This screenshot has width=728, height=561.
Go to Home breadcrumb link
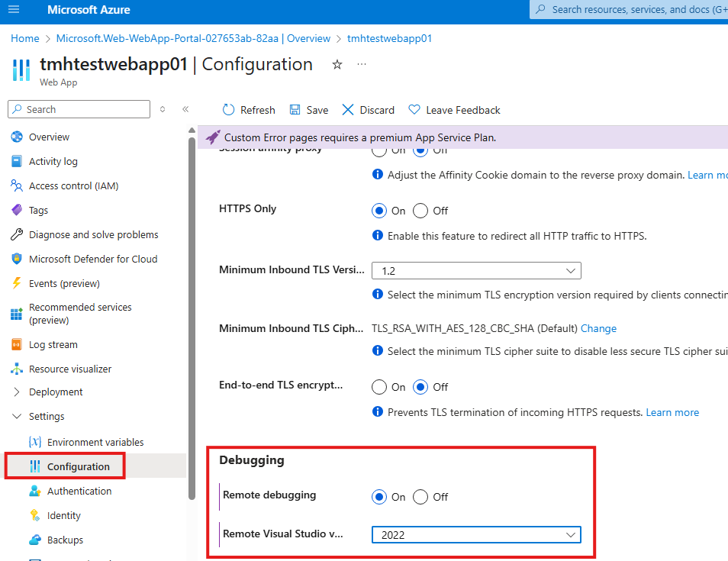(x=25, y=39)
